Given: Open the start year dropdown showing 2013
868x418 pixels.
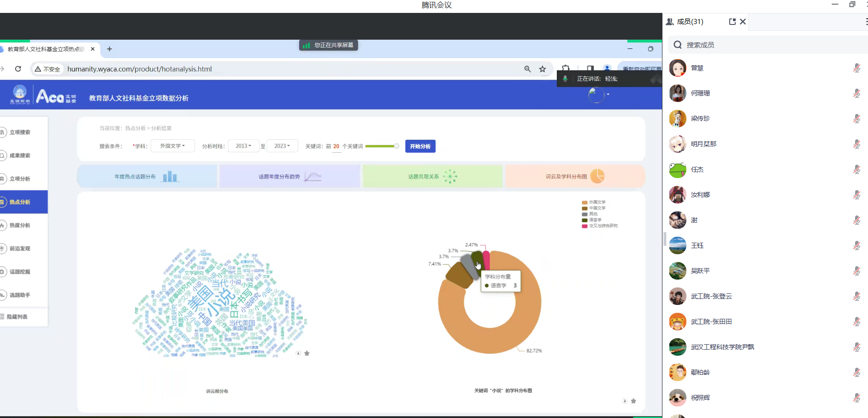Looking at the screenshot, I should point(243,146).
